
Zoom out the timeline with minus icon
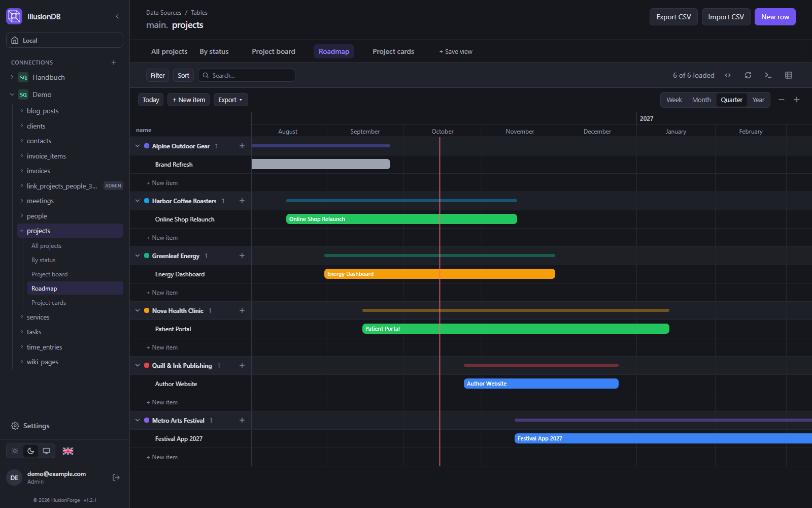pyautogui.click(x=782, y=100)
